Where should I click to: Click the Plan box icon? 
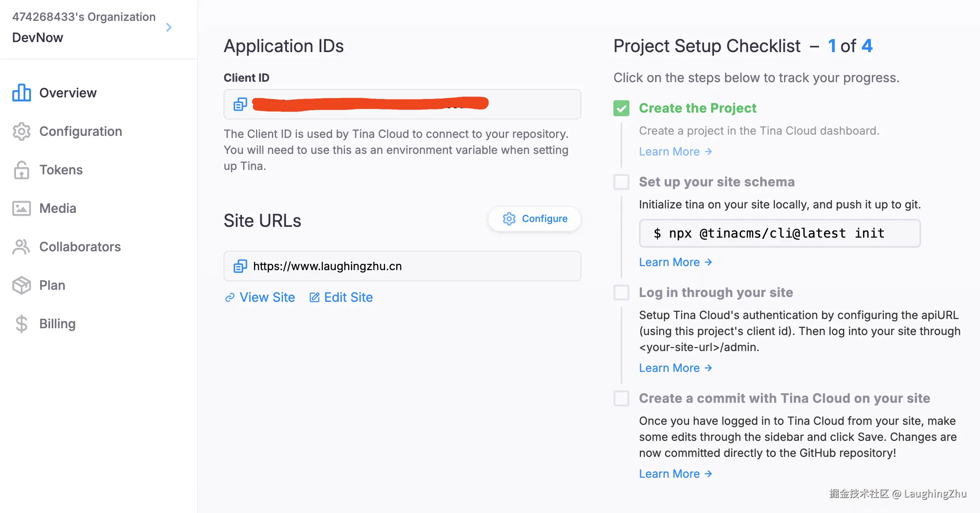coord(22,285)
